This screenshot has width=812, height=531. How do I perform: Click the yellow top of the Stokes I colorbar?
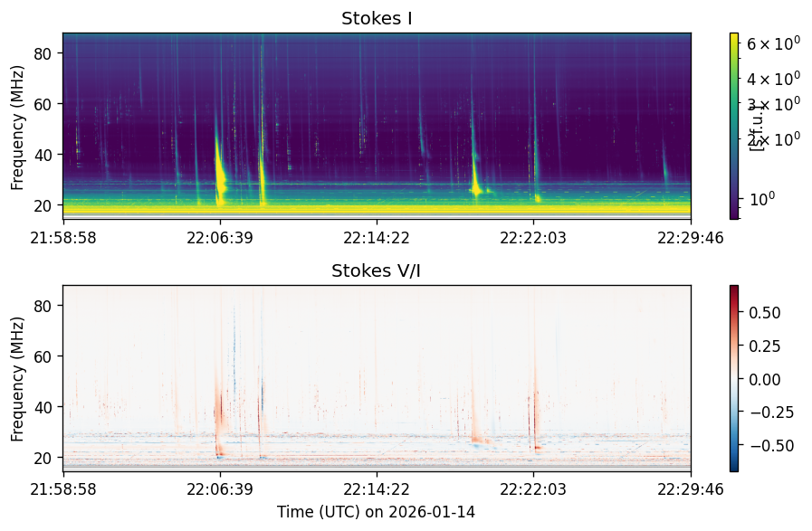coord(734,37)
